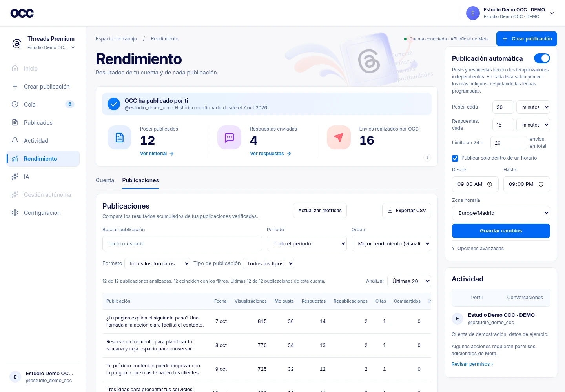This screenshot has height=392, width=565.
Task: Click the row dated 8 oct
Action: pos(267,345)
